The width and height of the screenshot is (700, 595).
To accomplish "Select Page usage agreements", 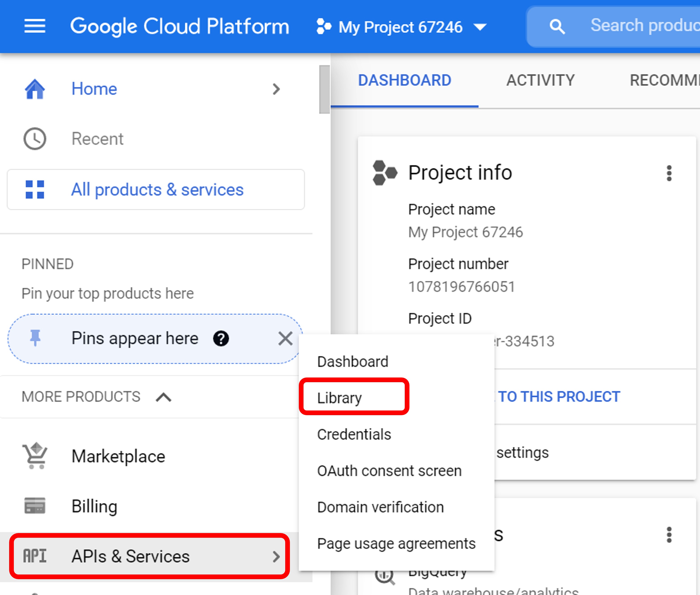I will tap(396, 544).
